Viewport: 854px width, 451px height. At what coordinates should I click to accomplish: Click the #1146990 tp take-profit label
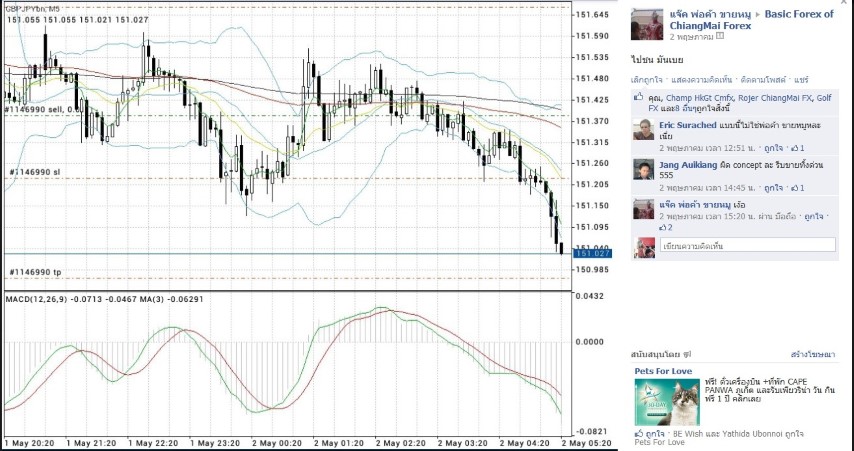[x=35, y=272]
